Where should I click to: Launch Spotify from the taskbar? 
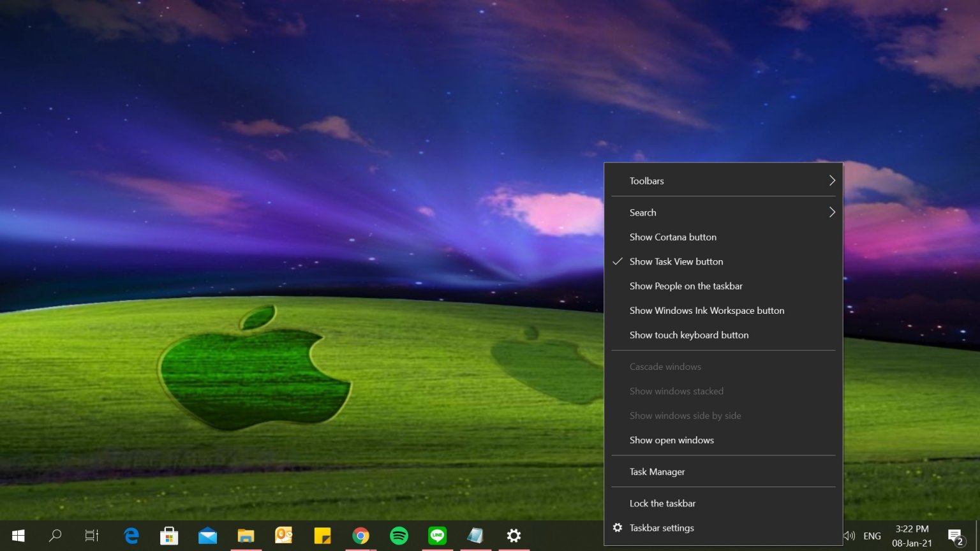399,536
